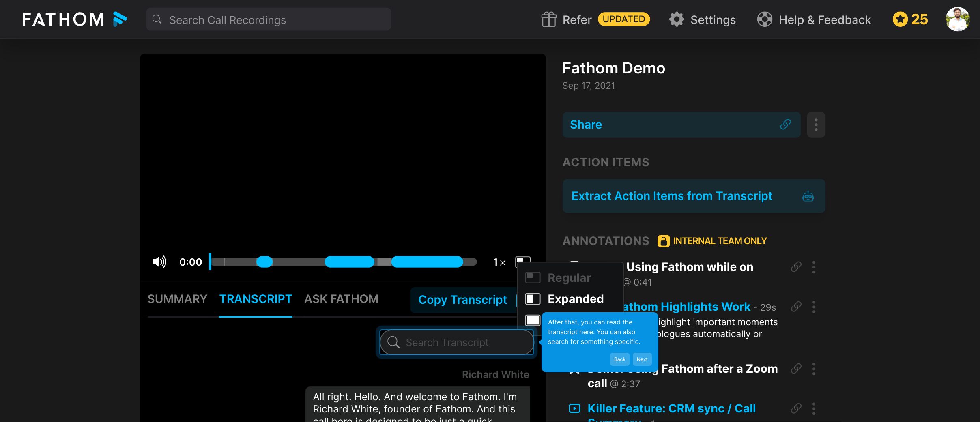Click the Sep 17, 2021 date
This screenshot has height=438, width=980.
tap(589, 86)
